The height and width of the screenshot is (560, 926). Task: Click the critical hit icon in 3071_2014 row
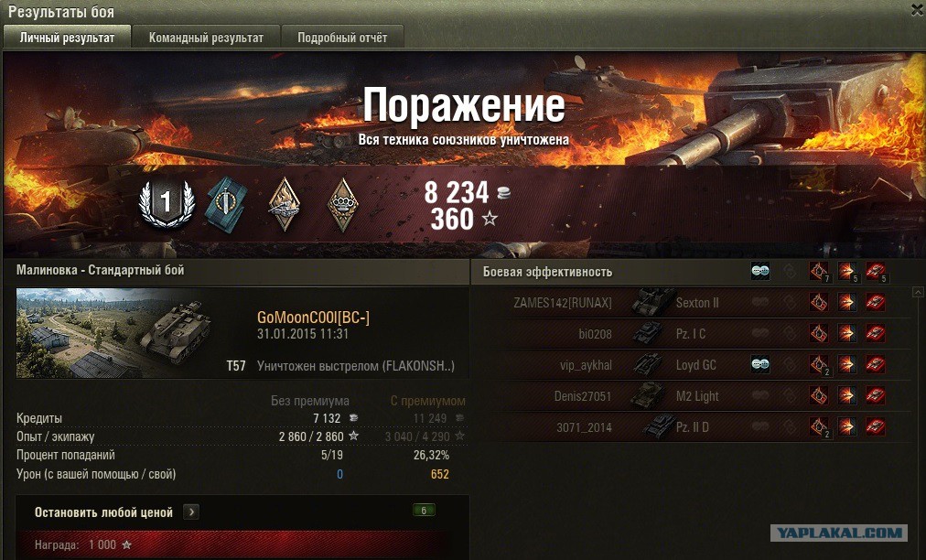(x=819, y=426)
